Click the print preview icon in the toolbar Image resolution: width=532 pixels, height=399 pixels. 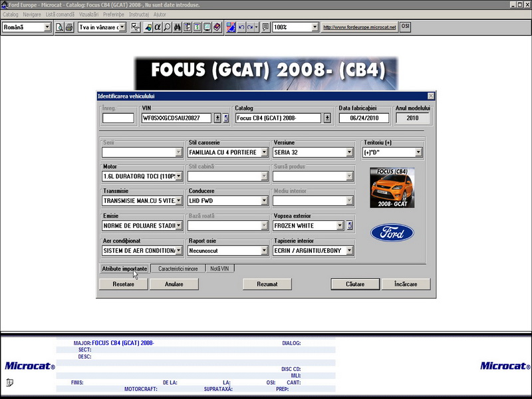click(x=59, y=27)
